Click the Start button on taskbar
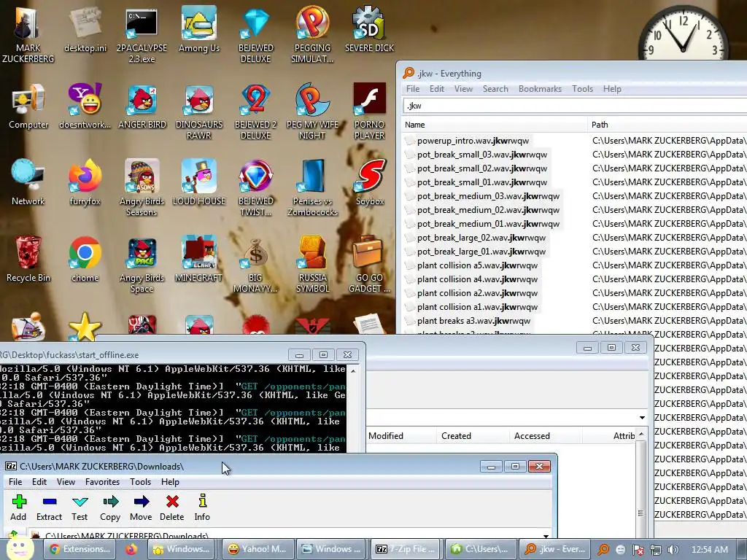This screenshot has width=747, height=560. [19, 548]
